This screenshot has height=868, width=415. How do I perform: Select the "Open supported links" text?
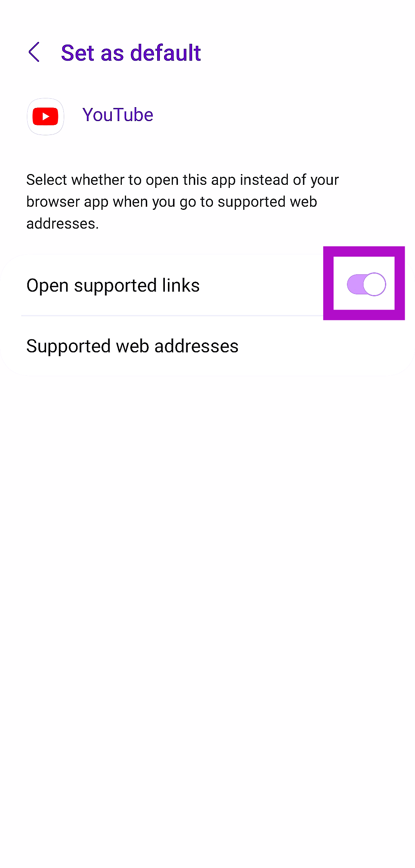(113, 285)
